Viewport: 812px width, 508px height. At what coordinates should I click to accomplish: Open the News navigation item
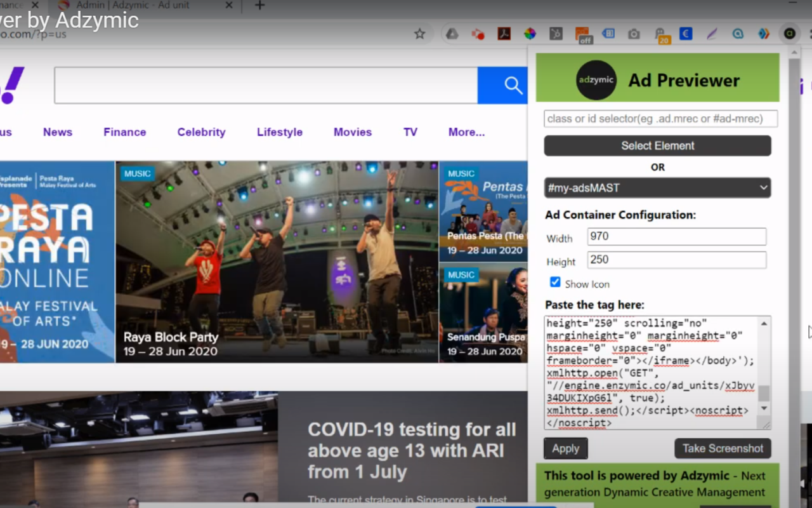58,132
